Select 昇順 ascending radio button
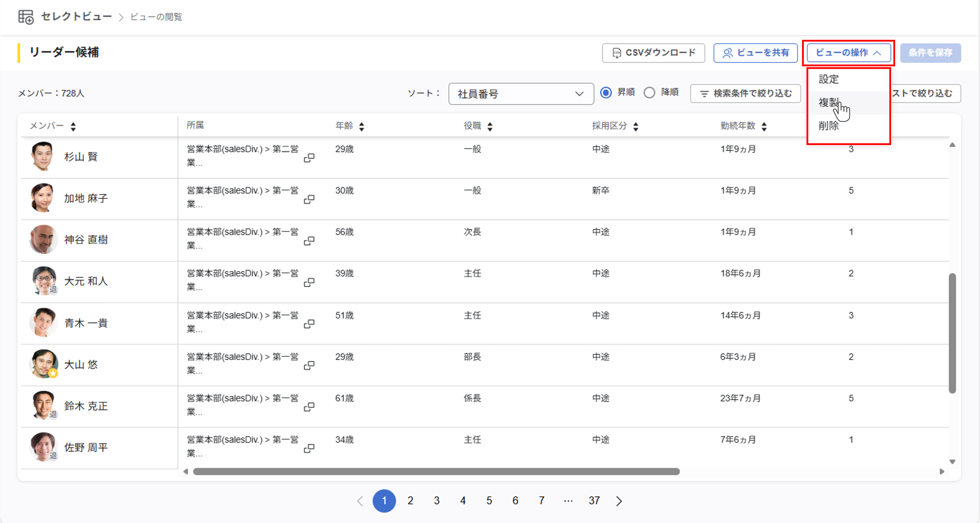Viewport: 980px width, 523px height. tap(606, 93)
